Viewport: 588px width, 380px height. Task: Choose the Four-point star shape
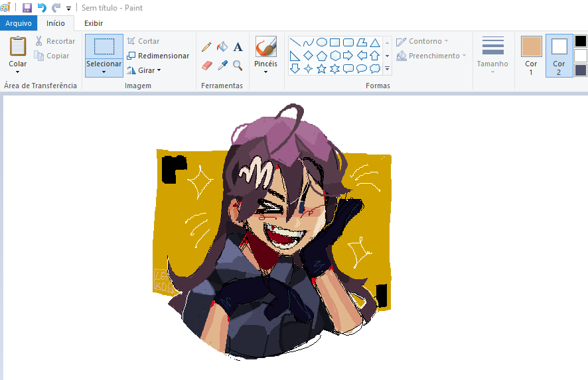pyautogui.click(x=308, y=68)
